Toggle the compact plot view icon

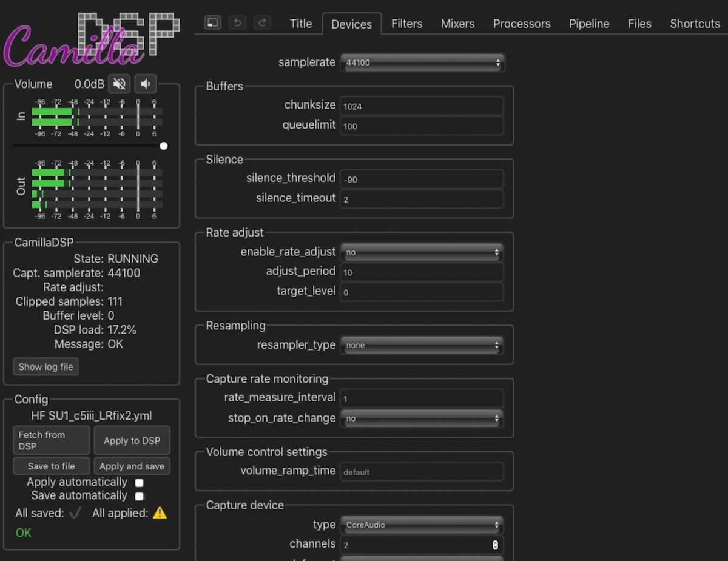[212, 22]
